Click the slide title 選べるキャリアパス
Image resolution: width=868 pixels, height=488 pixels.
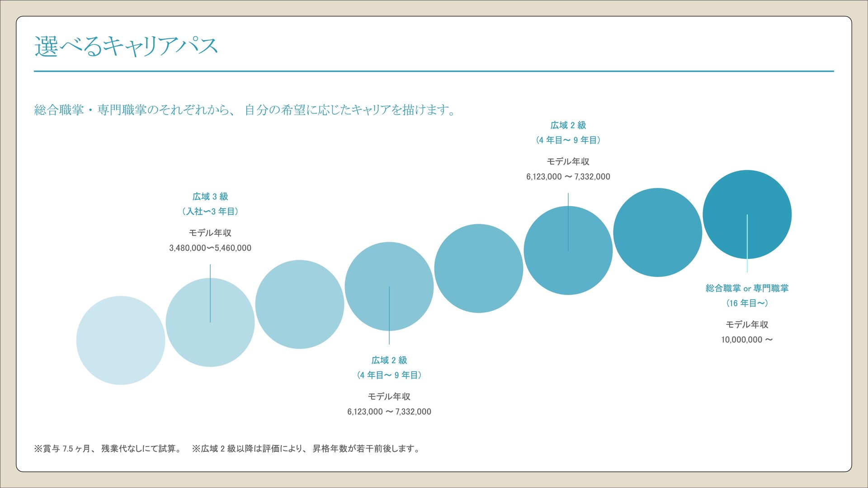click(126, 46)
